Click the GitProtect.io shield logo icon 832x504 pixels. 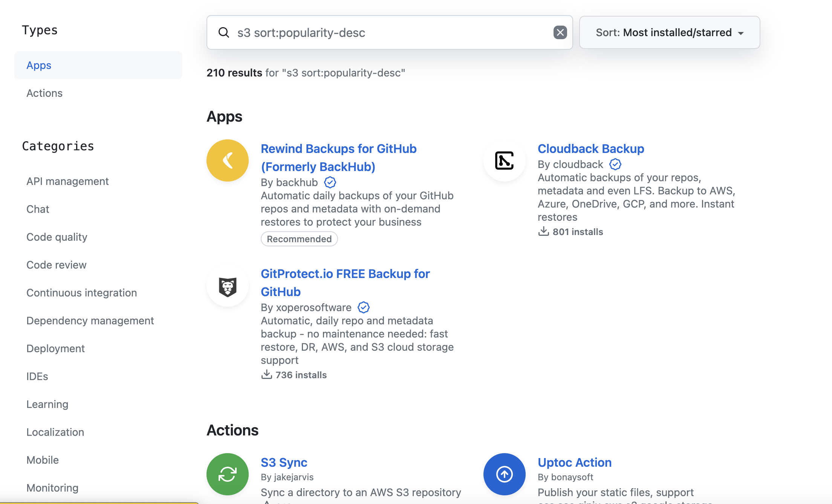(228, 286)
